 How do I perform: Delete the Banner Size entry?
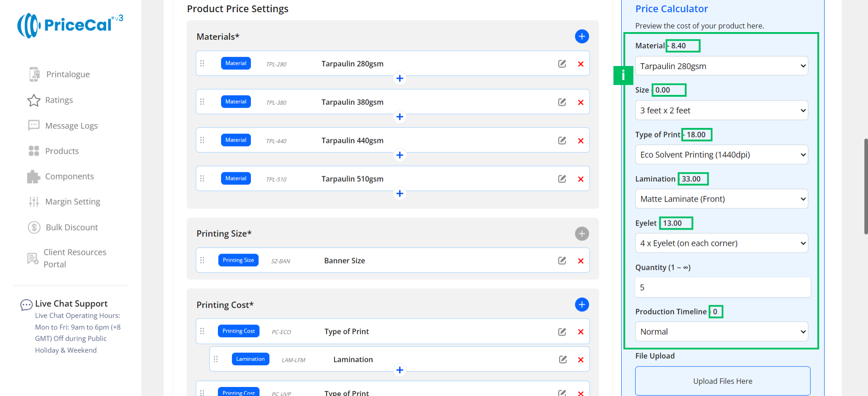[x=580, y=261]
